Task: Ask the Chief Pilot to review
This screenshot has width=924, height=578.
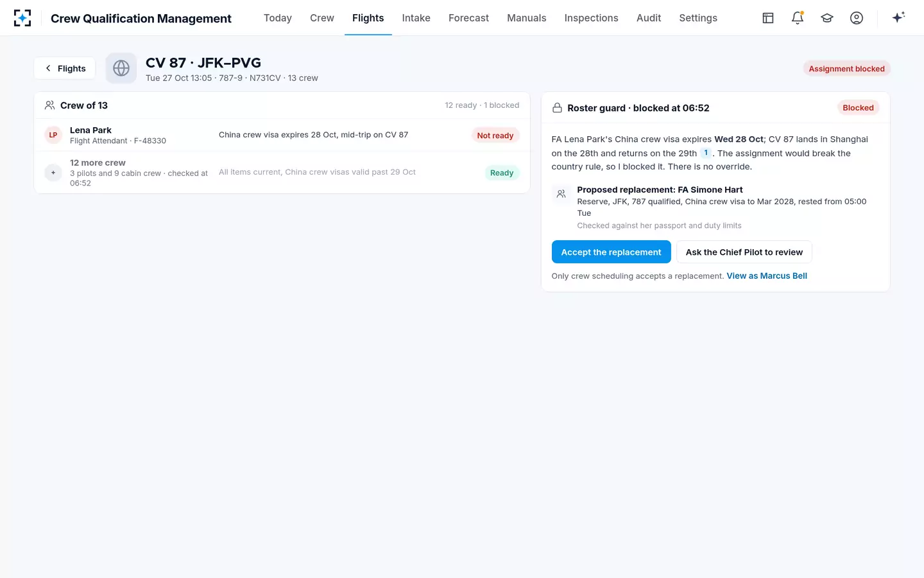Action: (x=744, y=252)
